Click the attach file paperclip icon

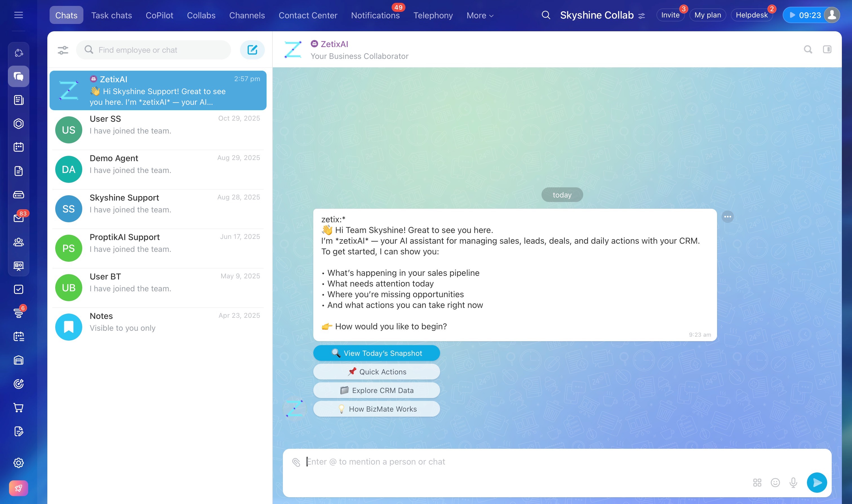296,462
